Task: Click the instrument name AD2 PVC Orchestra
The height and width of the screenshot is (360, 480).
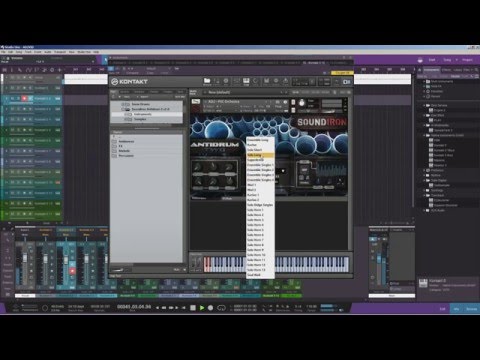Action: tap(225, 101)
